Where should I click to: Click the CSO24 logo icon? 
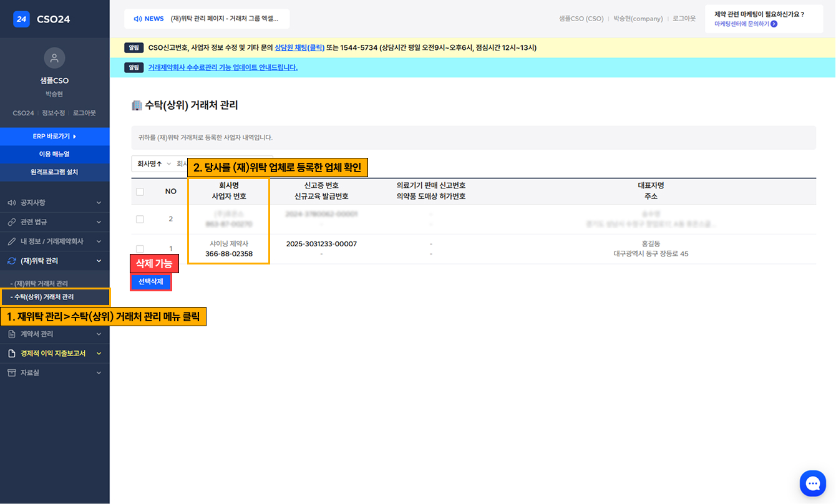[x=22, y=19]
